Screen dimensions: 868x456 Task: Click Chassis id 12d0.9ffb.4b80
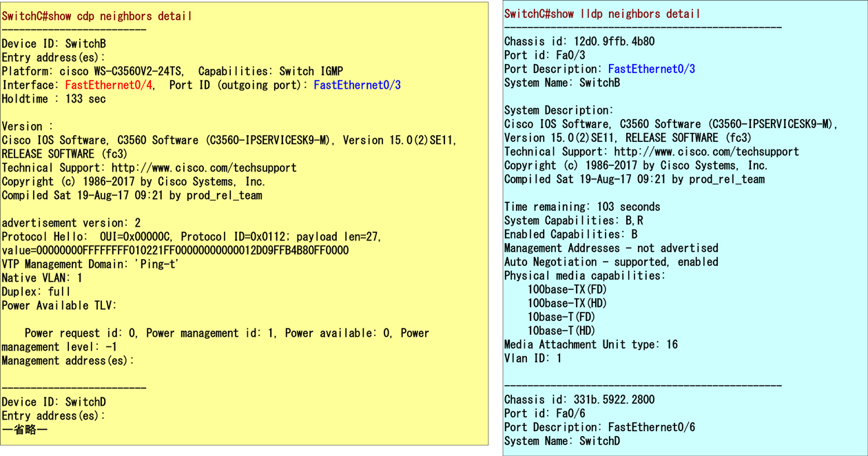pyautogui.click(x=579, y=41)
